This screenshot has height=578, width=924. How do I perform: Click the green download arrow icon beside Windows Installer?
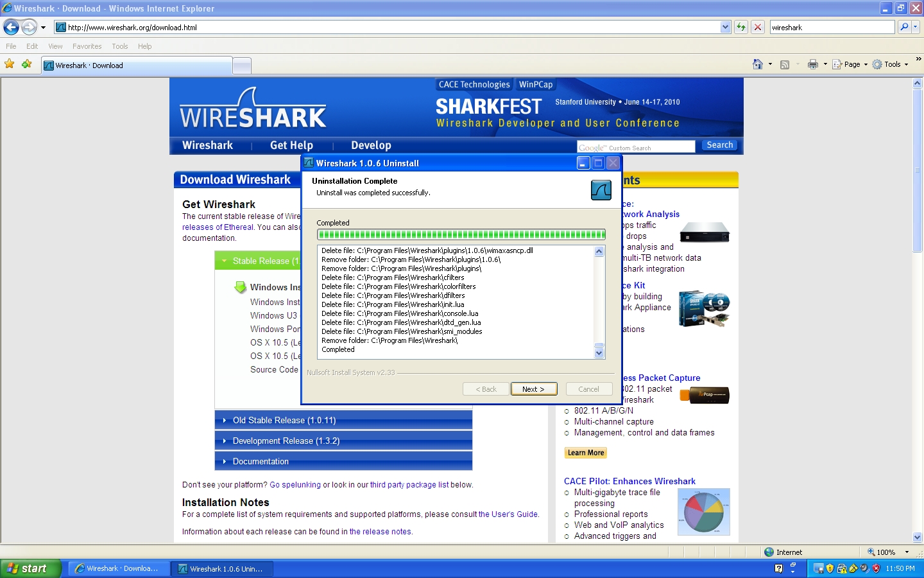pos(241,287)
